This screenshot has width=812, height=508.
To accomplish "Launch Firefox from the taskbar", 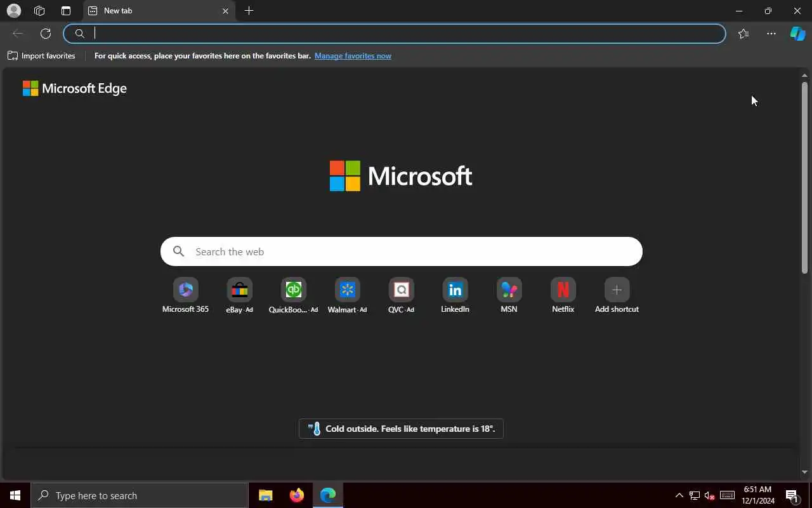I will point(297,495).
